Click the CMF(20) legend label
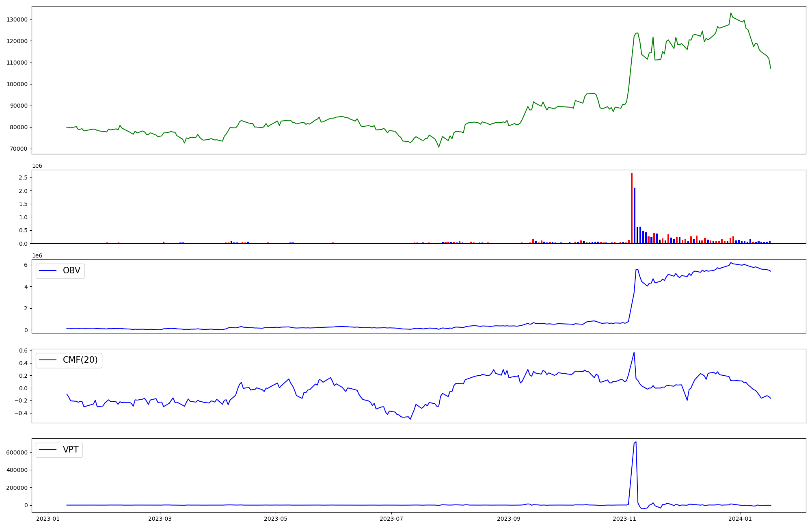 click(80, 360)
